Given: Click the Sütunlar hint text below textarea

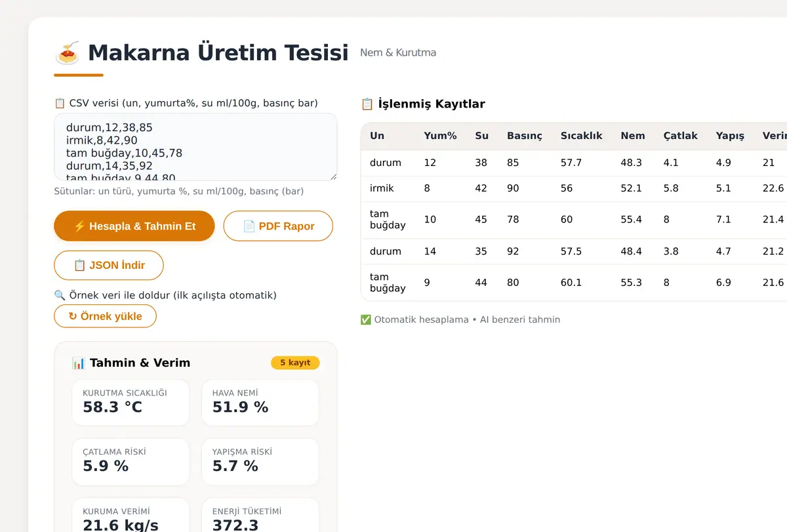Looking at the screenshot, I should [179, 192].
